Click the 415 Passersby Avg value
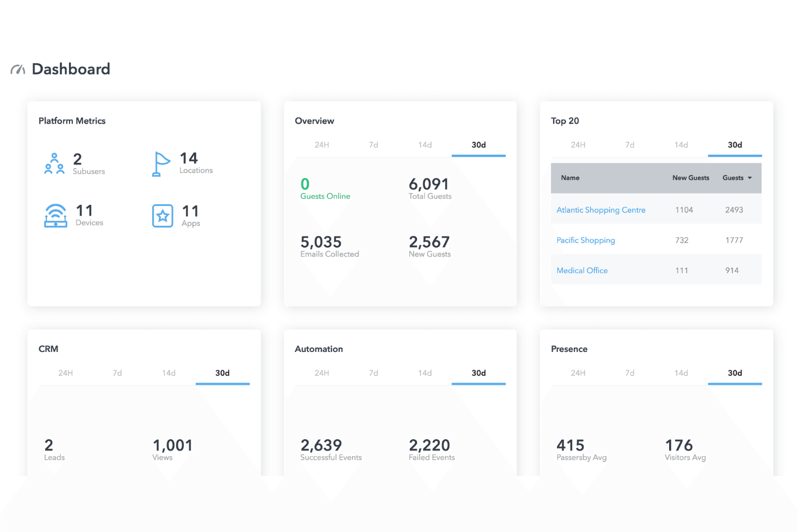 click(x=570, y=445)
